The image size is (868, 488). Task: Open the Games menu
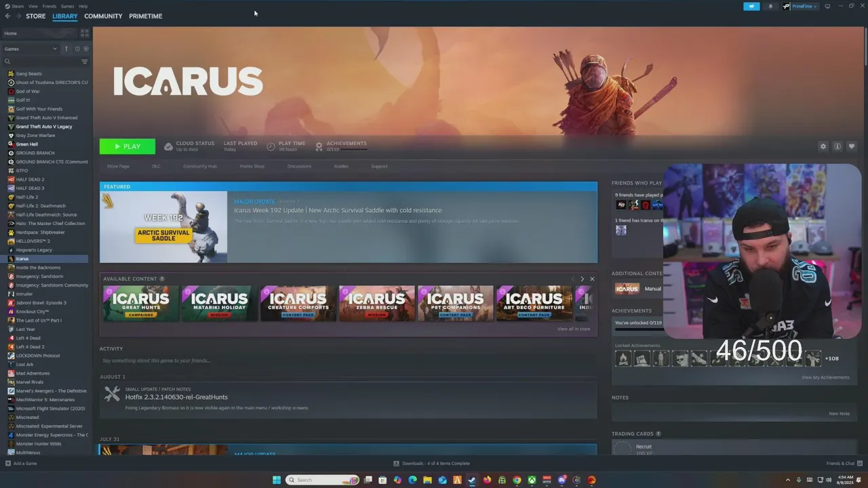(x=67, y=6)
